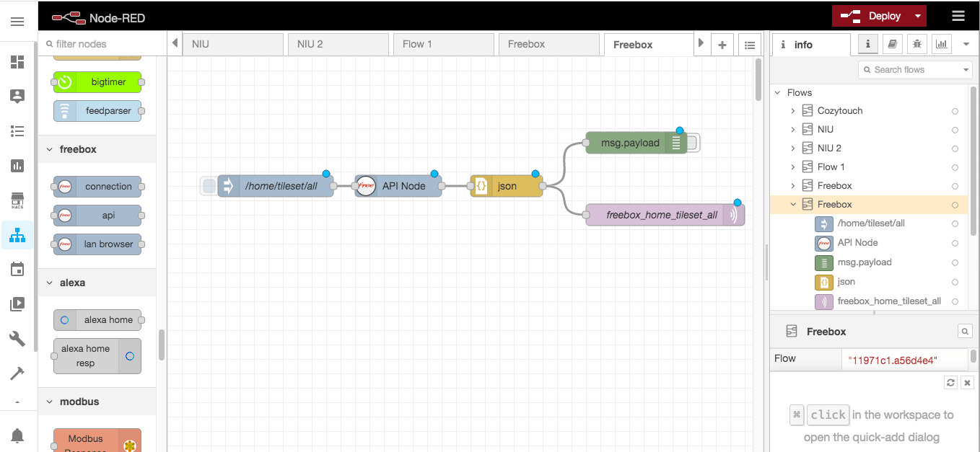Switch to the NIU flow tab
The width and height of the screenshot is (980, 452).
pos(232,44)
